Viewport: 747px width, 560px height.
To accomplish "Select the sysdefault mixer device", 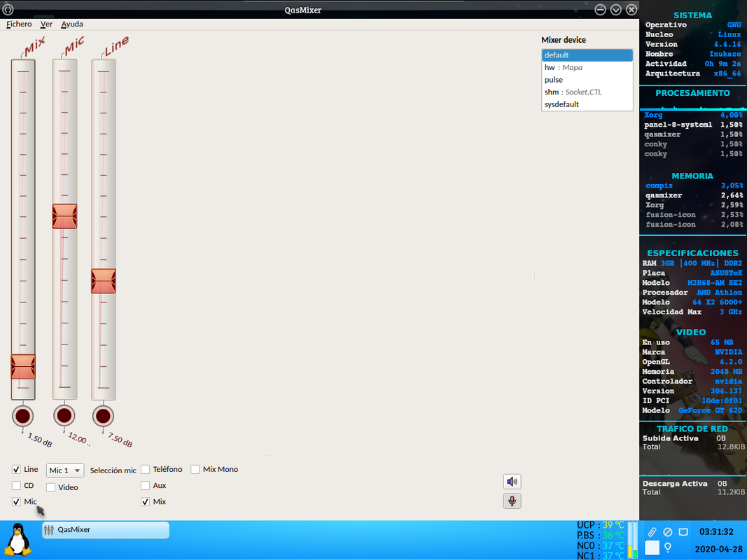I will (x=587, y=105).
